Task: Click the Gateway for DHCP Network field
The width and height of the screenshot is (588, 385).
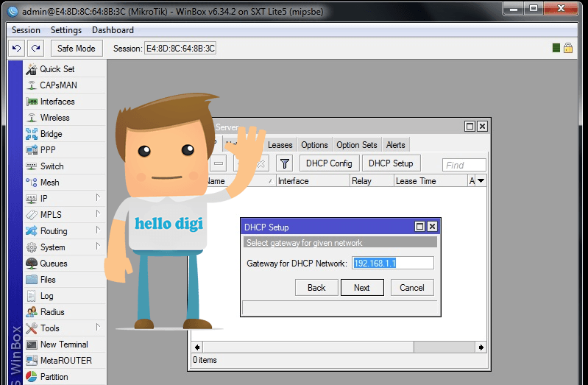Action: tap(393, 263)
